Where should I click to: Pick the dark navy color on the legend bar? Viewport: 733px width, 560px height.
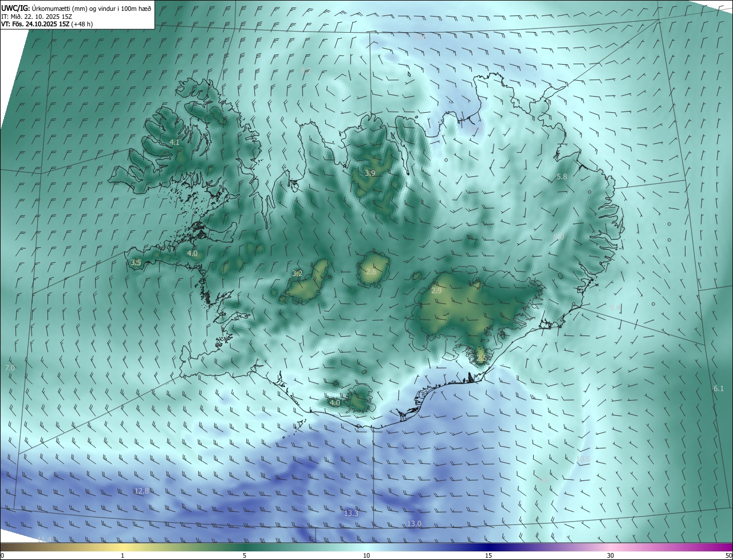coord(488,547)
